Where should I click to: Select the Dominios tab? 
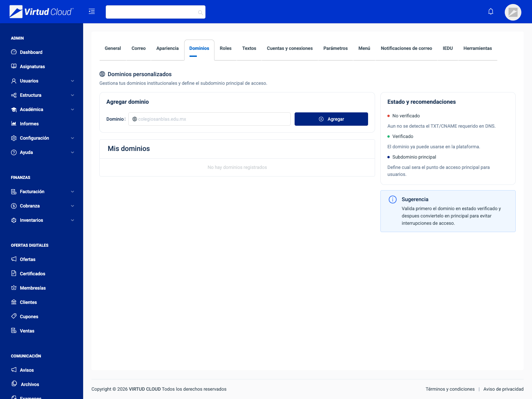199,49
